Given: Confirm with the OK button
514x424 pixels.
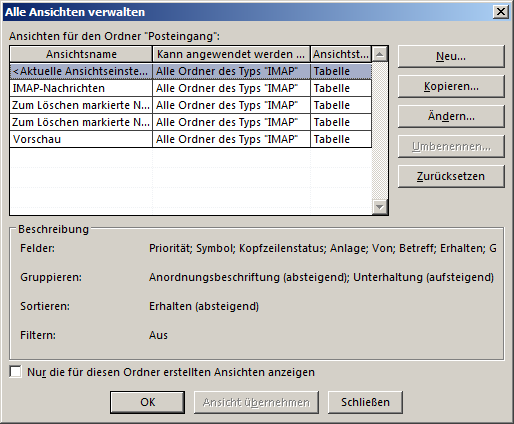Looking at the screenshot, I should (x=147, y=402).
